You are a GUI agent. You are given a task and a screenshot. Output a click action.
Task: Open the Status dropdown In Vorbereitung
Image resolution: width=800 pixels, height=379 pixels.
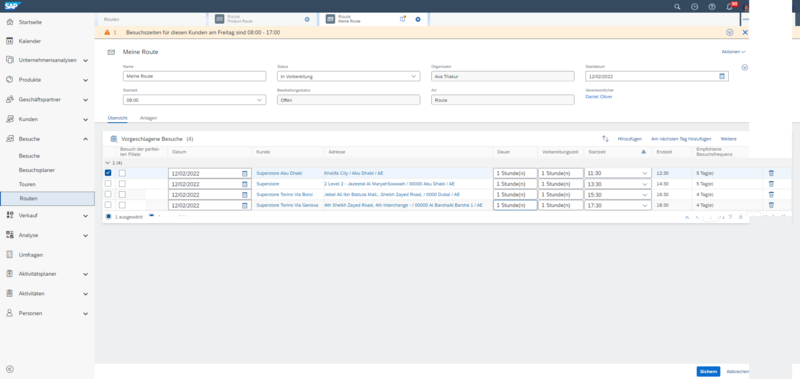348,76
